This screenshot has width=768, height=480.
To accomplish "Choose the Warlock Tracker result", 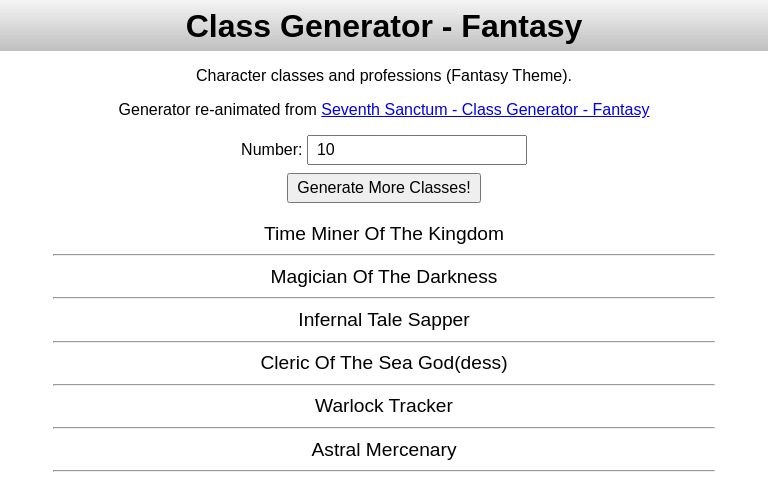I will click(x=384, y=406).
